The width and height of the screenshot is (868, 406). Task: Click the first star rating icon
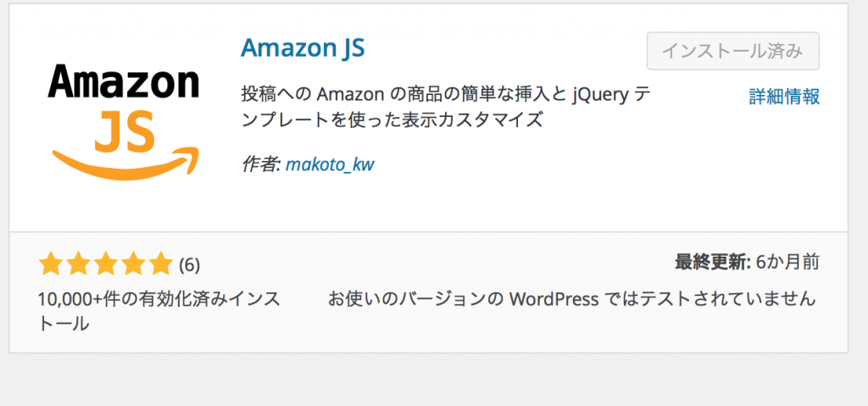50,265
